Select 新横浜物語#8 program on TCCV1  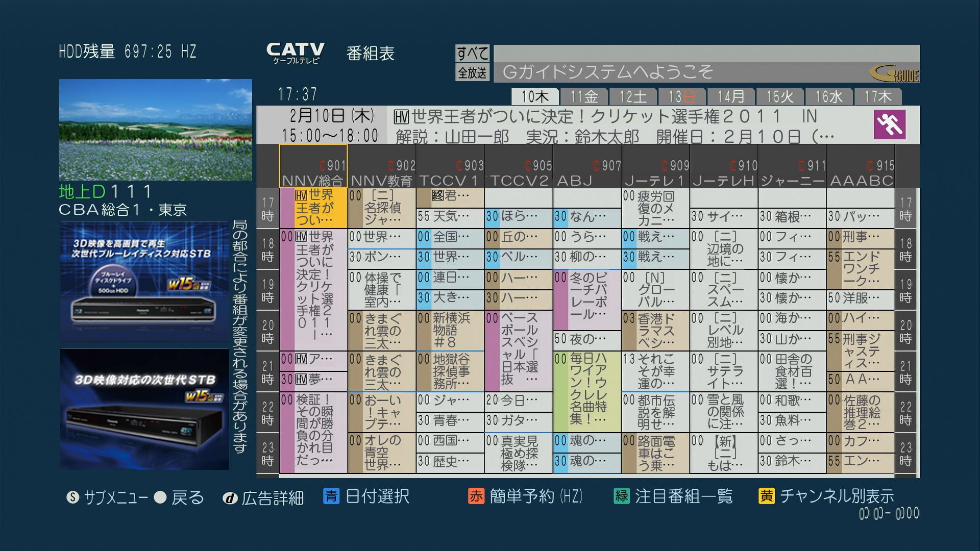450,330
